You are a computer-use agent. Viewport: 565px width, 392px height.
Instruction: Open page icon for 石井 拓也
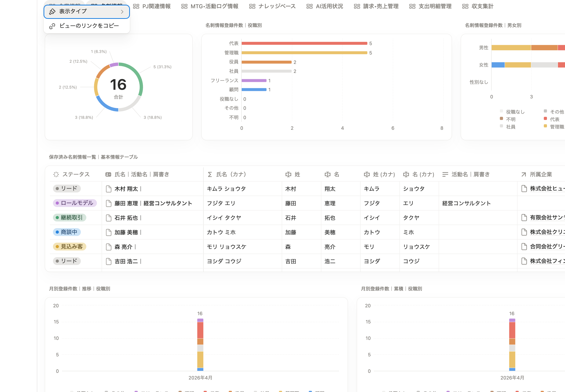pos(108,218)
